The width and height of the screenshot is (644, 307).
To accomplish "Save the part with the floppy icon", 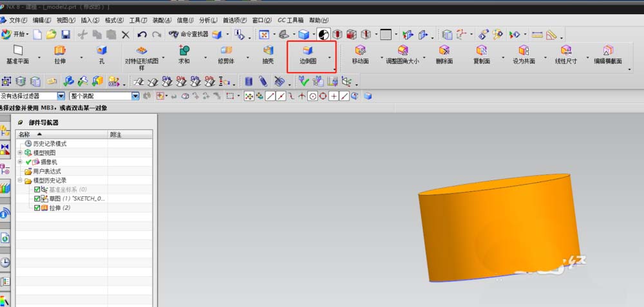I will pyautogui.click(x=66, y=35).
